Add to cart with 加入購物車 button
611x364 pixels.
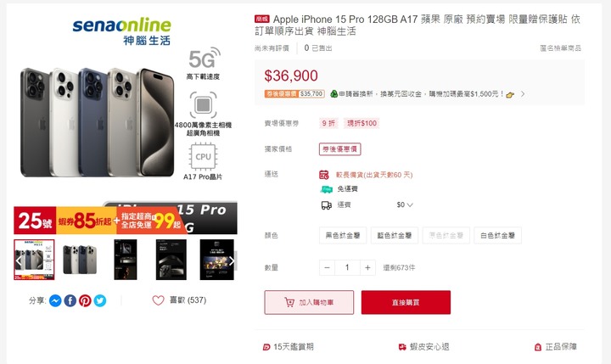point(309,302)
